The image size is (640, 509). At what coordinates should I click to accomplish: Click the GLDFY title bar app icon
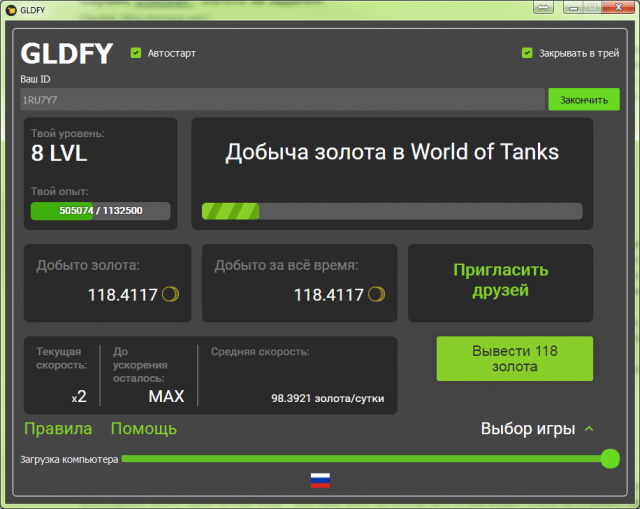pos(11,10)
